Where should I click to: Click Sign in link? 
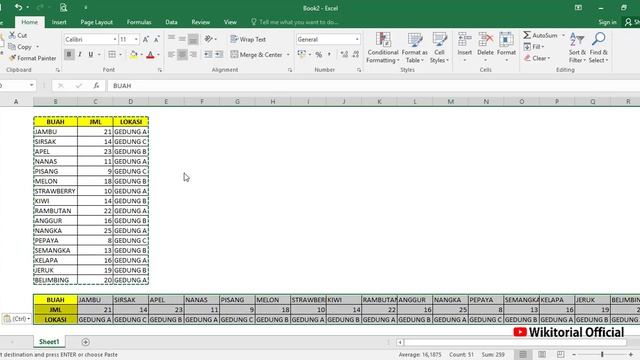(x=607, y=22)
